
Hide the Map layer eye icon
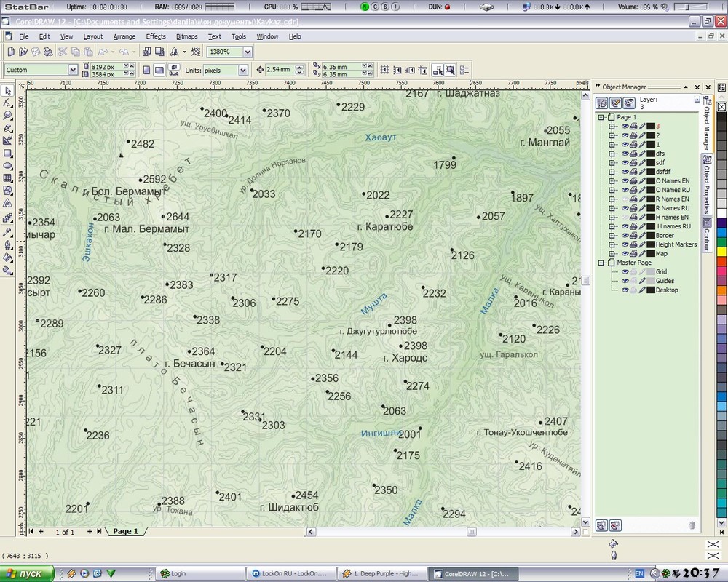point(624,254)
